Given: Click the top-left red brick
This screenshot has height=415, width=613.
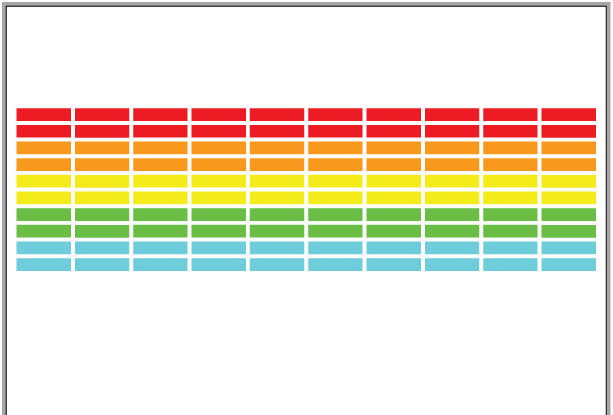Looking at the screenshot, I should (x=43, y=115).
